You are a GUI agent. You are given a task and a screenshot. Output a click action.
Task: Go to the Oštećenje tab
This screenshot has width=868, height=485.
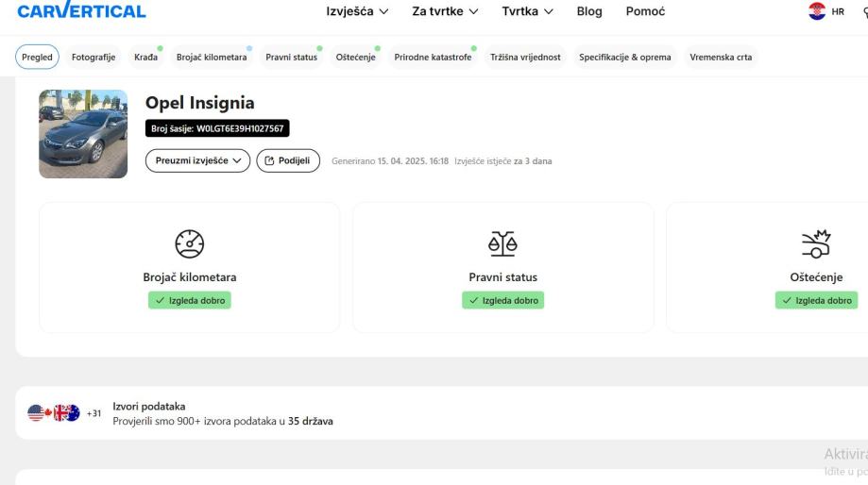click(355, 57)
